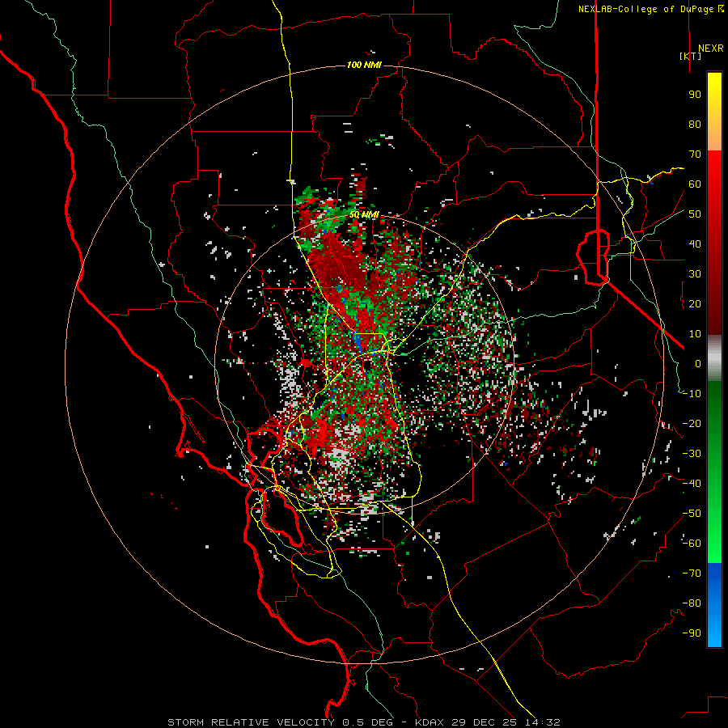Click the 0.5 DEG elevation text

[x=367, y=722]
